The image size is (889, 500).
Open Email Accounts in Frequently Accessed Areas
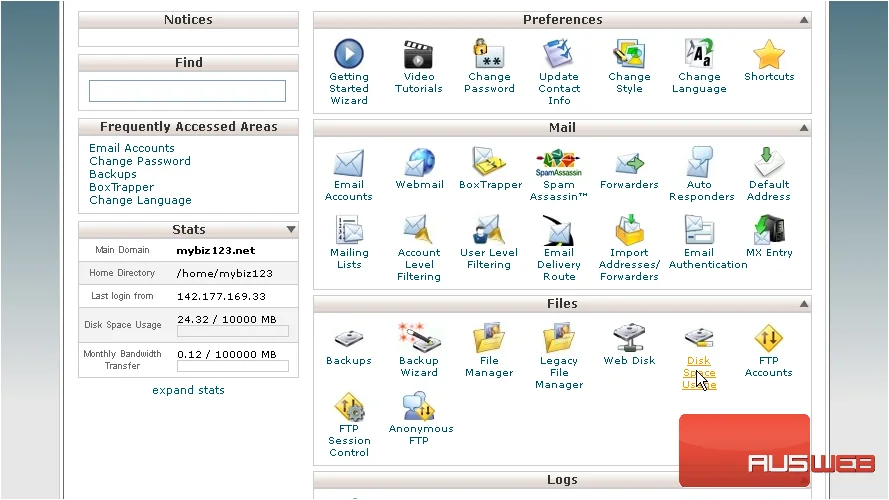coord(132,148)
